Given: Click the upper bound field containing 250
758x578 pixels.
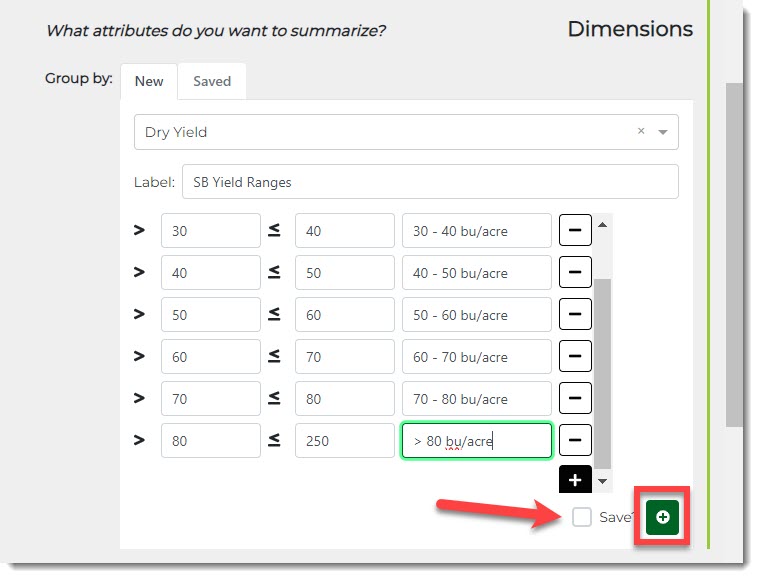Looking at the screenshot, I should [x=344, y=441].
